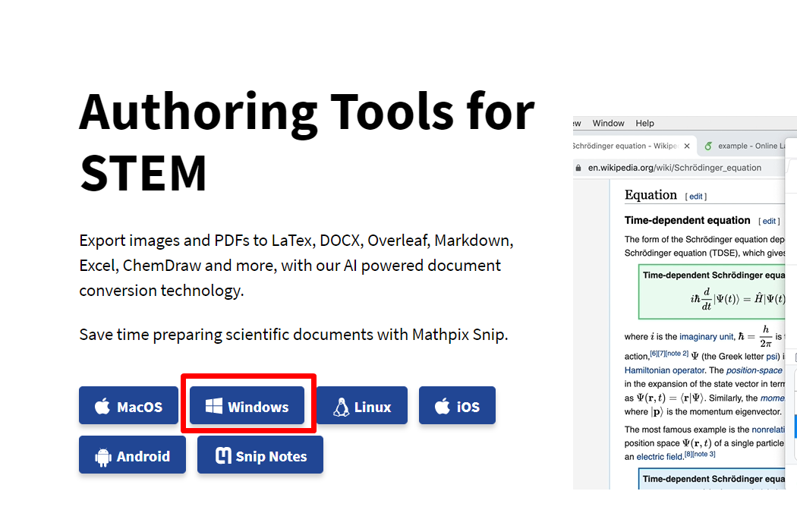
Task: Click the Overleaf icon on example tab
Action: pyautogui.click(x=708, y=146)
